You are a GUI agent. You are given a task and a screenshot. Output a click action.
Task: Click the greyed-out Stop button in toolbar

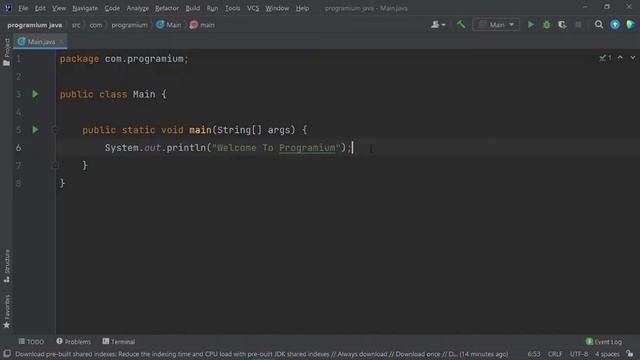(x=578, y=24)
